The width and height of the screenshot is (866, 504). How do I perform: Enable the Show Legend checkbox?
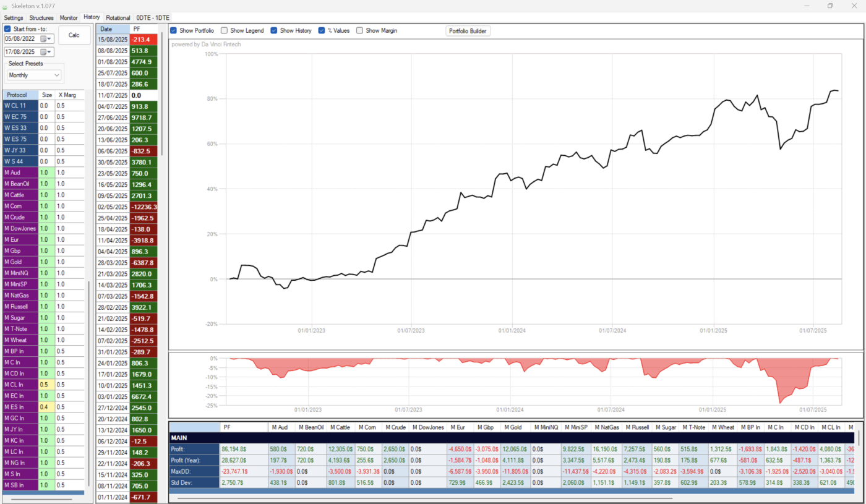(x=225, y=30)
